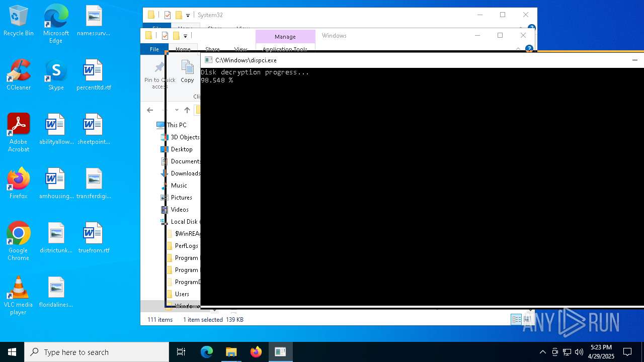Open VLC media player desktop shortcut

pos(19,296)
